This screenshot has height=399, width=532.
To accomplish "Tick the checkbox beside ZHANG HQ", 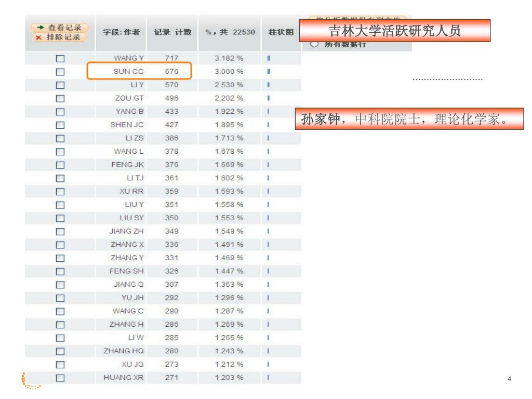I will [60, 351].
